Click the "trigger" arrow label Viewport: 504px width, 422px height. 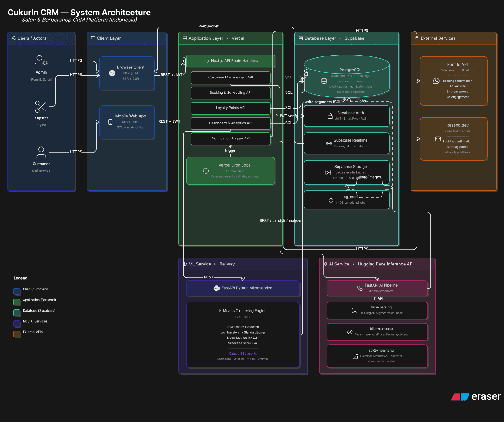pyautogui.click(x=231, y=150)
